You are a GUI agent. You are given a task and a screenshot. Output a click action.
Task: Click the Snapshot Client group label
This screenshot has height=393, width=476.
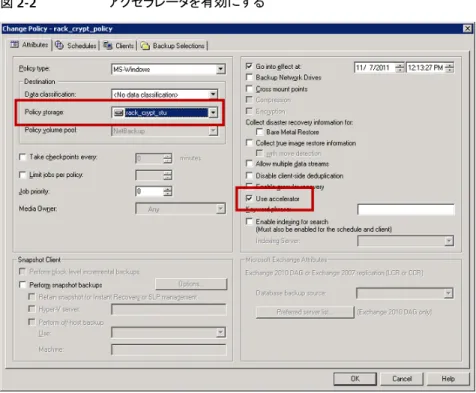(x=39, y=260)
